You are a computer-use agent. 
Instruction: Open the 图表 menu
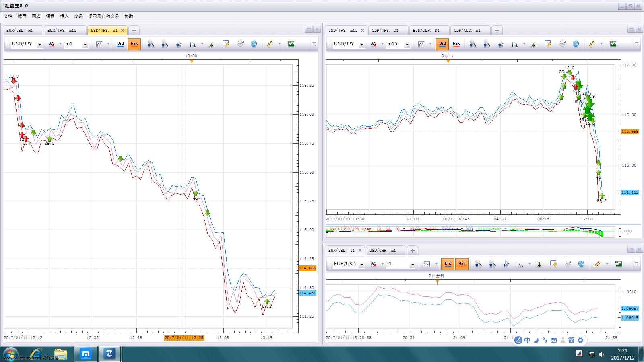(x=36, y=16)
